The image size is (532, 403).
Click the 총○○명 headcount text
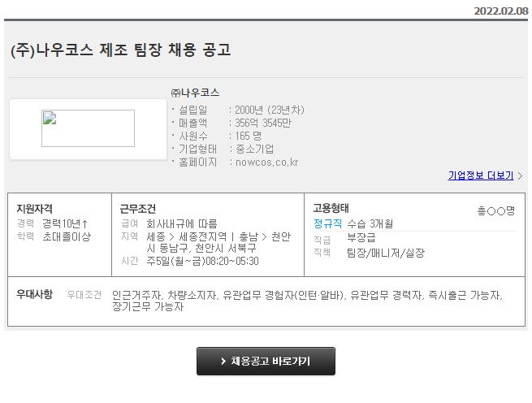(x=495, y=210)
